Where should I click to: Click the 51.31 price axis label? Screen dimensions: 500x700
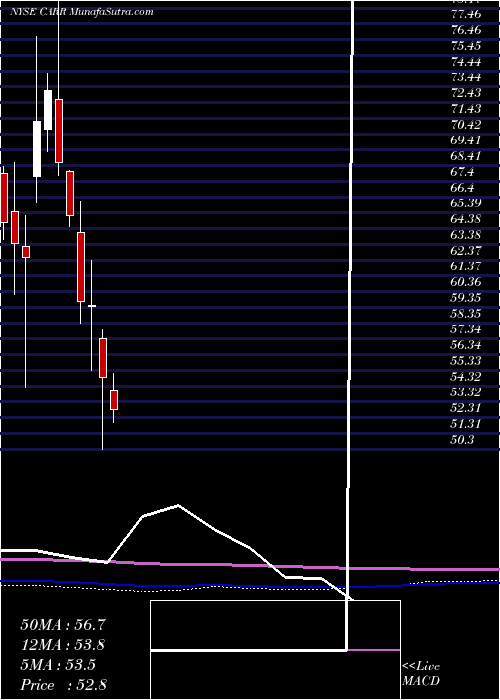[x=466, y=424]
